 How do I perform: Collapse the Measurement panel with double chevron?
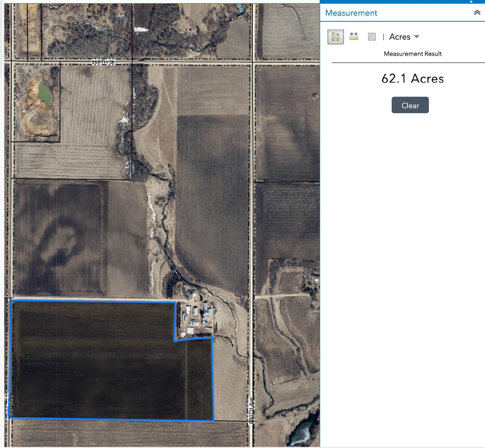(477, 13)
